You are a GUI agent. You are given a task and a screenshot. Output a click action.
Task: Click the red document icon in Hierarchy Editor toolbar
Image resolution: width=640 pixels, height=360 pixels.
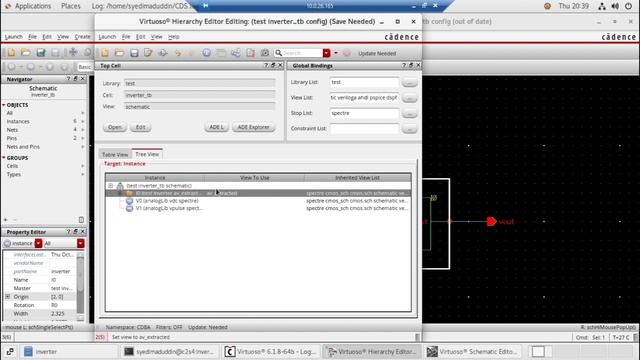click(x=250, y=53)
